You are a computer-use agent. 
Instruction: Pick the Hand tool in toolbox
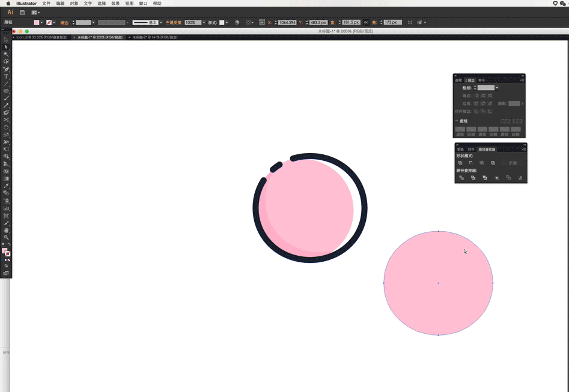tap(6, 230)
